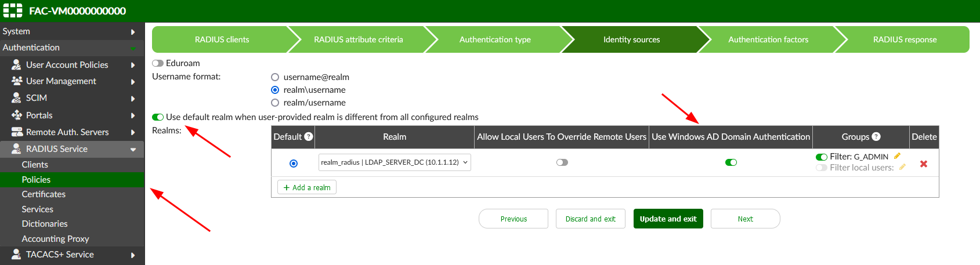Click pencil icon next to Filter local users
Screen dimensions: 980x265
tap(902, 168)
